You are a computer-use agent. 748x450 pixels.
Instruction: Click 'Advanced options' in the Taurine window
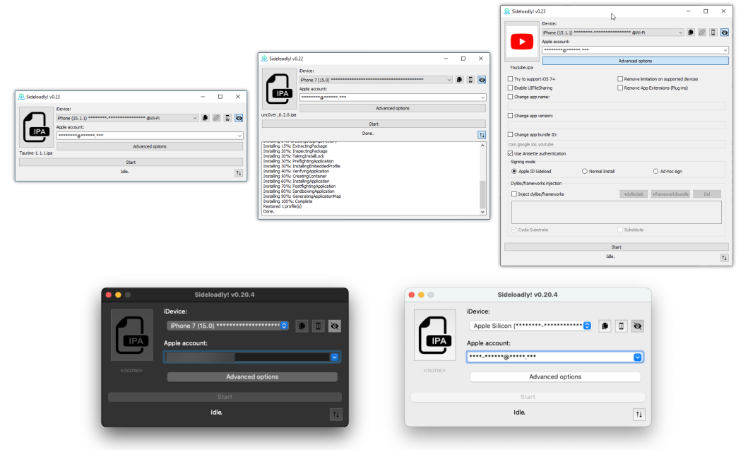click(149, 146)
